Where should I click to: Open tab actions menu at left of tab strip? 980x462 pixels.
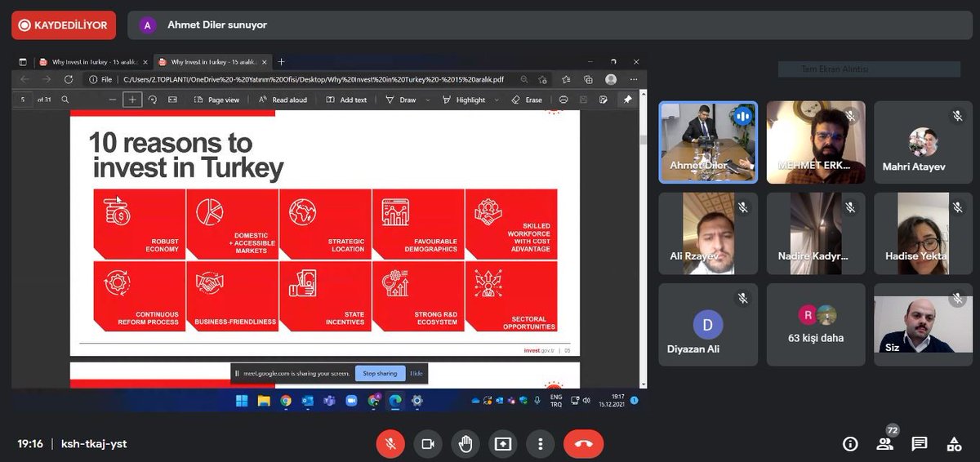pyautogui.click(x=22, y=62)
